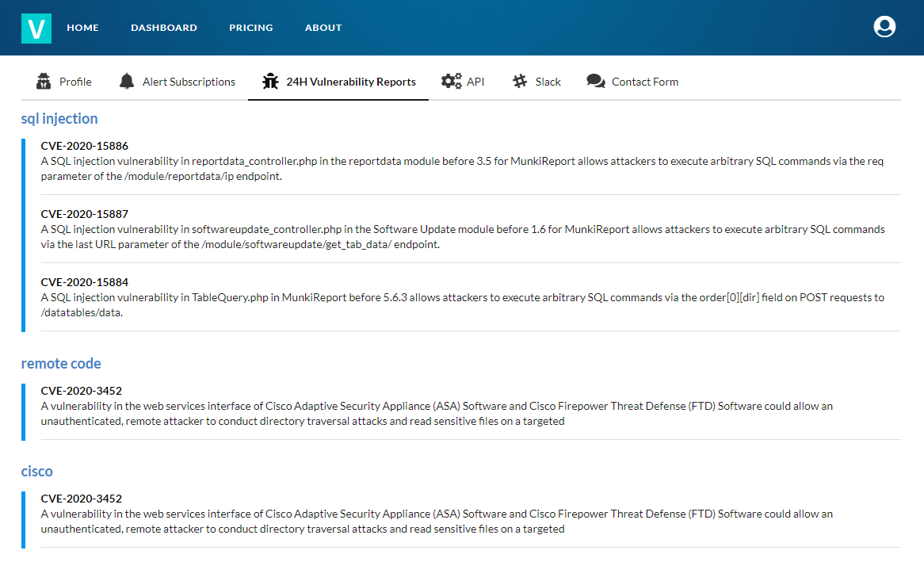Switch to the Contact Form tab
This screenshot has width=924, height=581.
point(632,82)
